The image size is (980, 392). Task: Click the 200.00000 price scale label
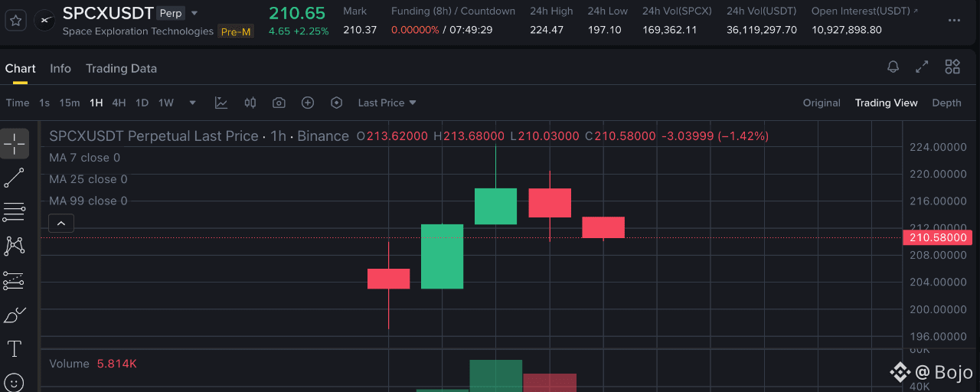point(938,309)
